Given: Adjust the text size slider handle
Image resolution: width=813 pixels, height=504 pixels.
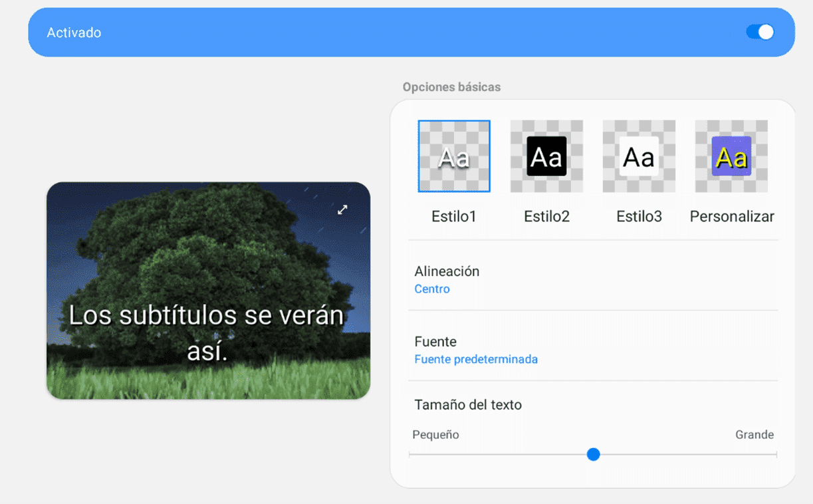Looking at the screenshot, I should coord(593,455).
